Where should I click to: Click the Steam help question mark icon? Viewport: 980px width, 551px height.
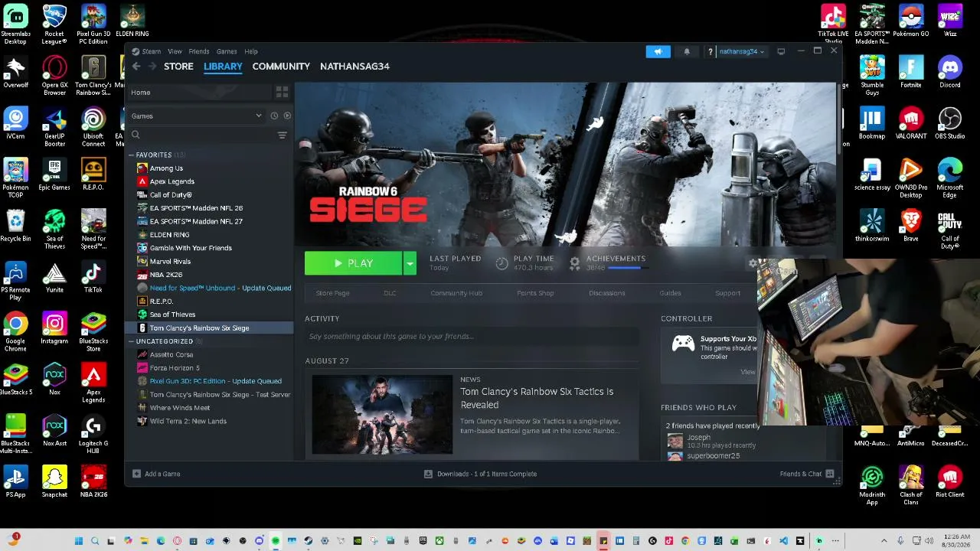pos(710,51)
